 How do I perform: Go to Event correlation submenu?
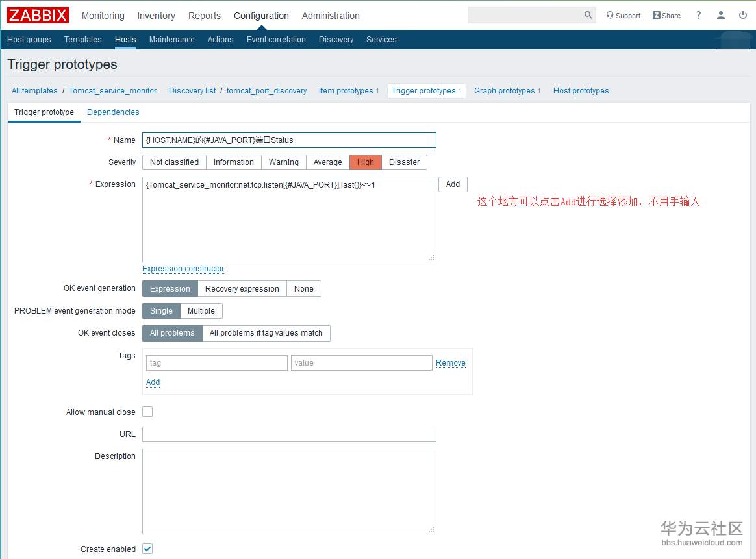pos(276,40)
